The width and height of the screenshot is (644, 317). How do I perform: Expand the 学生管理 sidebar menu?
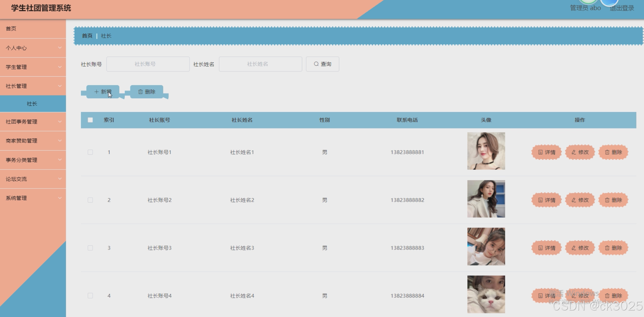coord(33,67)
